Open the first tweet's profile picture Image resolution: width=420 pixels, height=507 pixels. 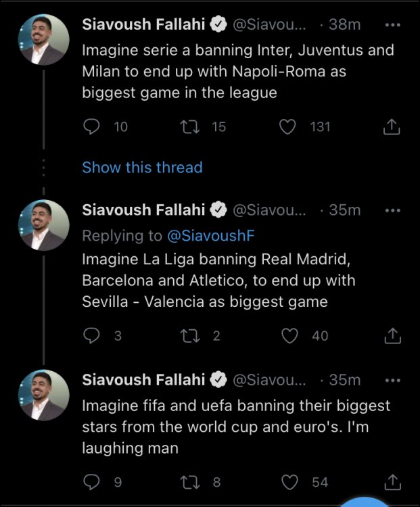tap(43, 41)
